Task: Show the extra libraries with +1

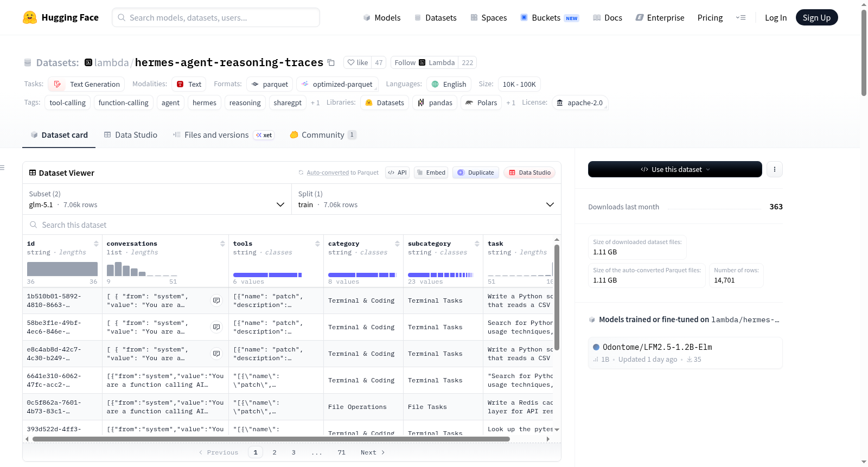Action: 510,103
